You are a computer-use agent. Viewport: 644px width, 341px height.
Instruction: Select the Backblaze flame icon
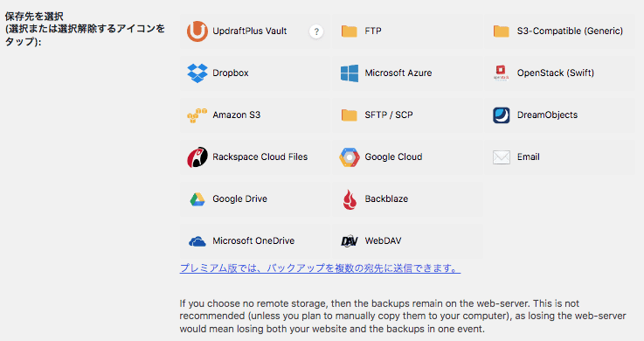click(x=350, y=199)
